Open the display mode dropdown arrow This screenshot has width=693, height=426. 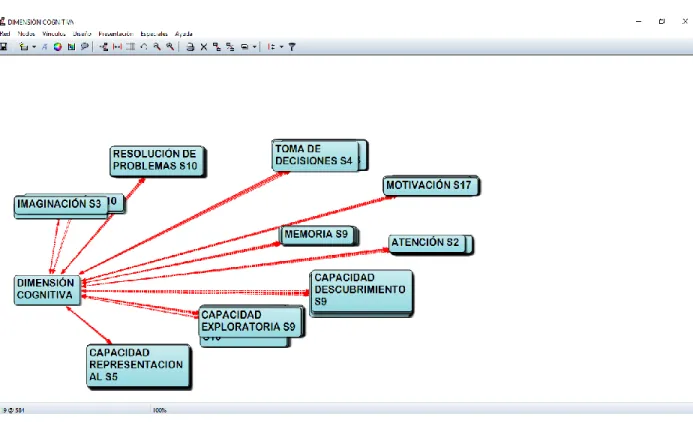[254, 47]
